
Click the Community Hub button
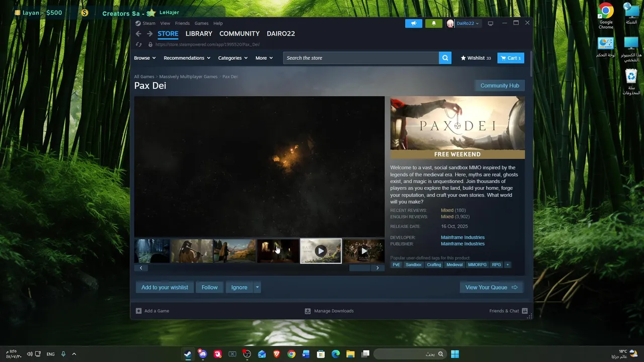point(500,85)
